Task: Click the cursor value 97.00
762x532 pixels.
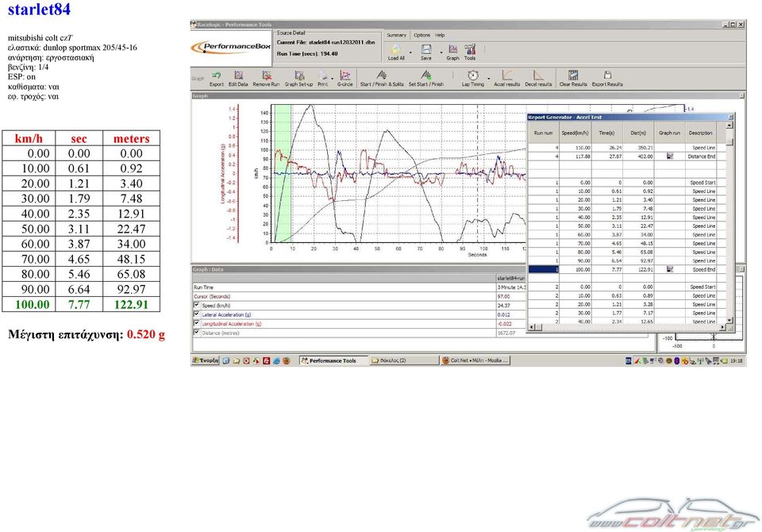Action: (x=503, y=296)
